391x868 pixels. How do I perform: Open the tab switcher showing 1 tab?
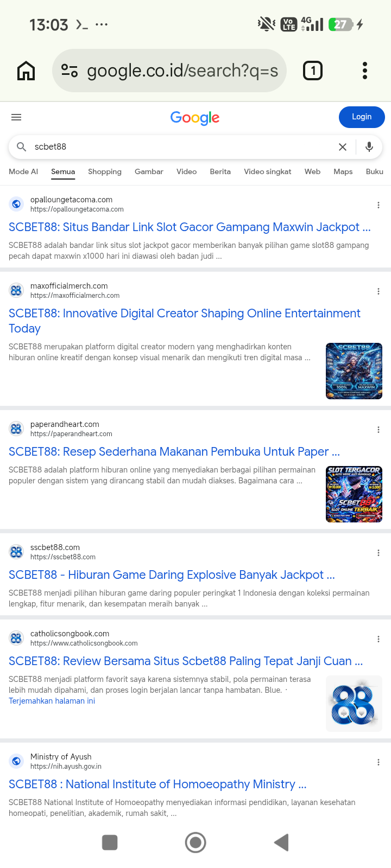[x=313, y=71]
